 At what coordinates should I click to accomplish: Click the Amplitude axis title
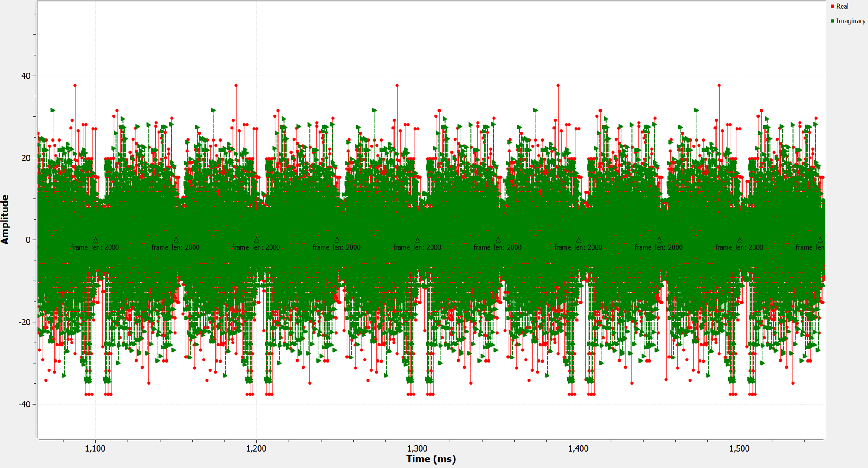click(5, 219)
